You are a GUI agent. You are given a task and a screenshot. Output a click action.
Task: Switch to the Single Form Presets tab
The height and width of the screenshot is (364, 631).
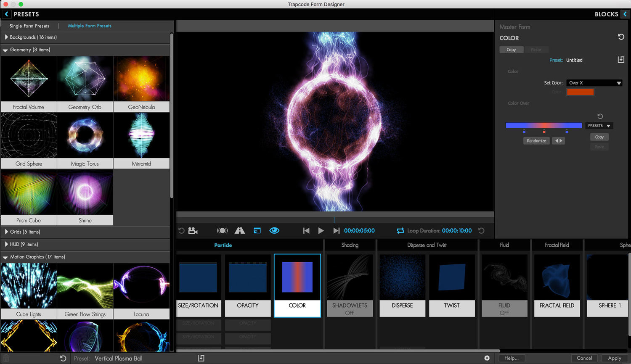point(29,26)
